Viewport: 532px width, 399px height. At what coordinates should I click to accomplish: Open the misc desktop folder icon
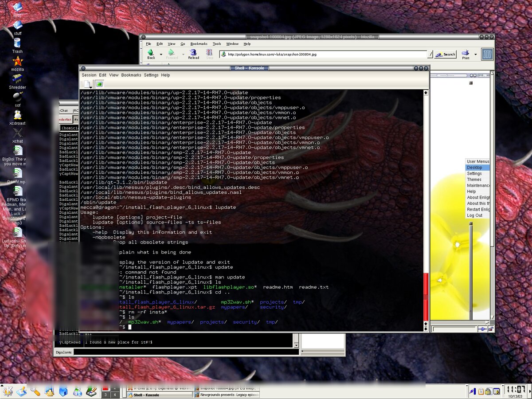(x=17, y=7)
